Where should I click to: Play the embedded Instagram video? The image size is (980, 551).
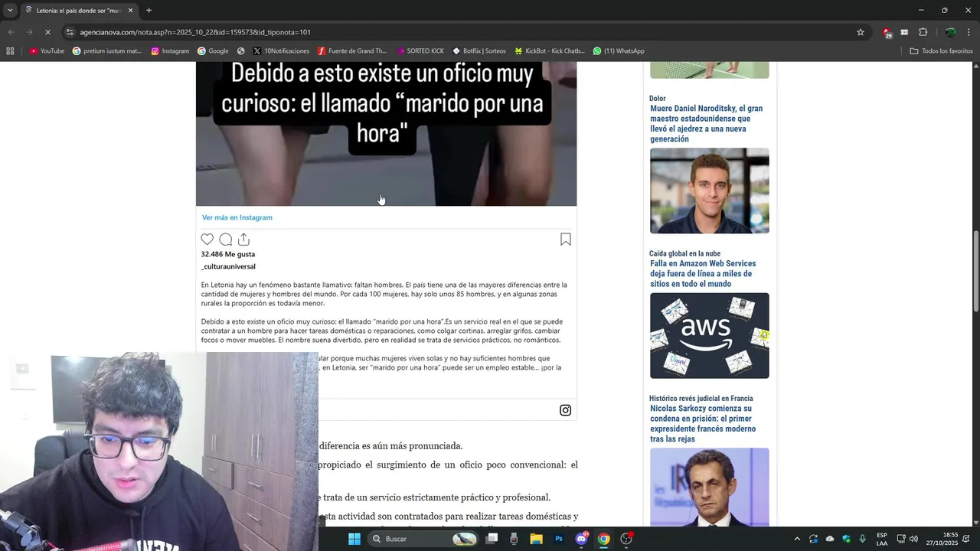pos(386,134)
